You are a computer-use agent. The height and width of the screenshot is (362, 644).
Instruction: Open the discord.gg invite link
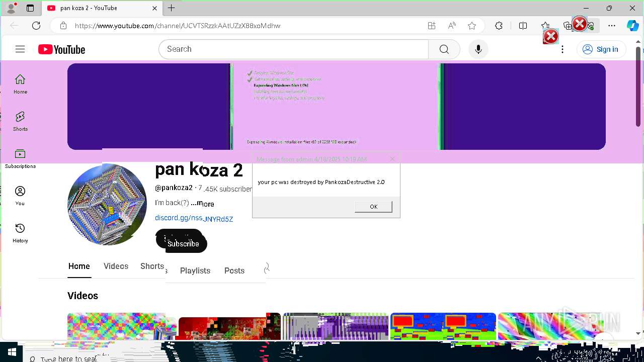coord(194,218)
